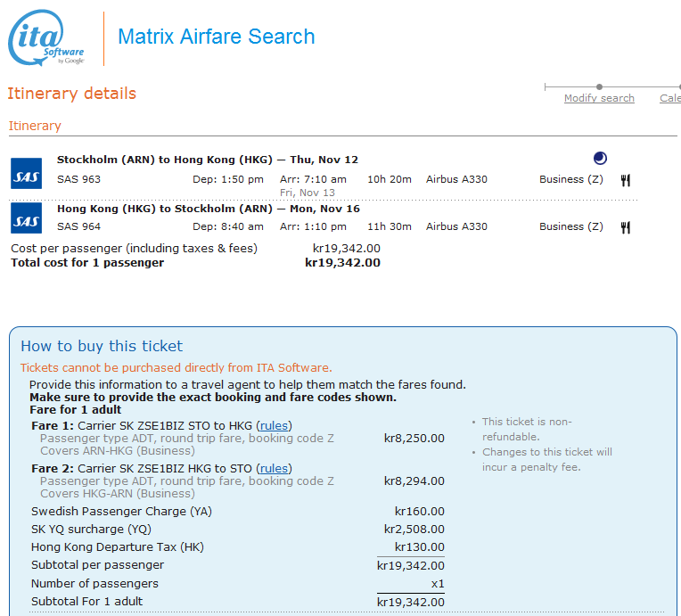This screenshot has width=681, height=616.
Task: Click the meal icon on SAS 964 row
Action: pyautogui.click(x=626, y=227)
